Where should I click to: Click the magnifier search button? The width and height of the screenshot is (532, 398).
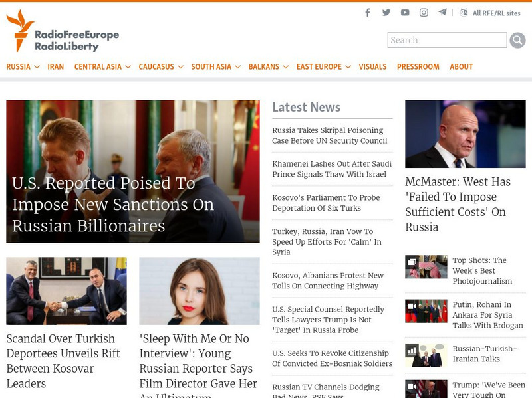(517, 40)
